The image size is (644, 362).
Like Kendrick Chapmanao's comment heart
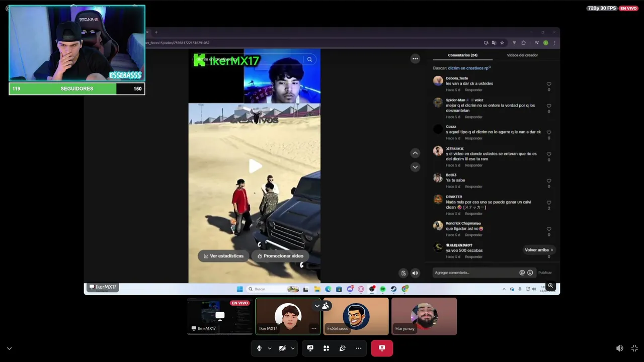point(549,229)
